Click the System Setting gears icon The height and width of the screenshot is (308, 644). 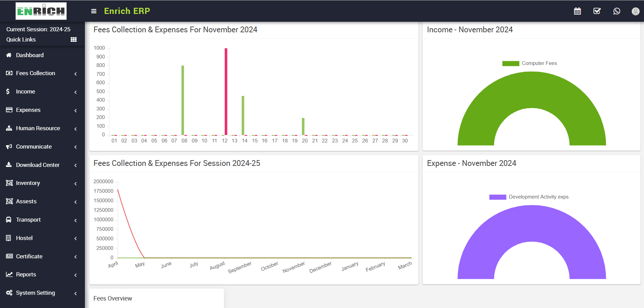[x=9, y=293]
